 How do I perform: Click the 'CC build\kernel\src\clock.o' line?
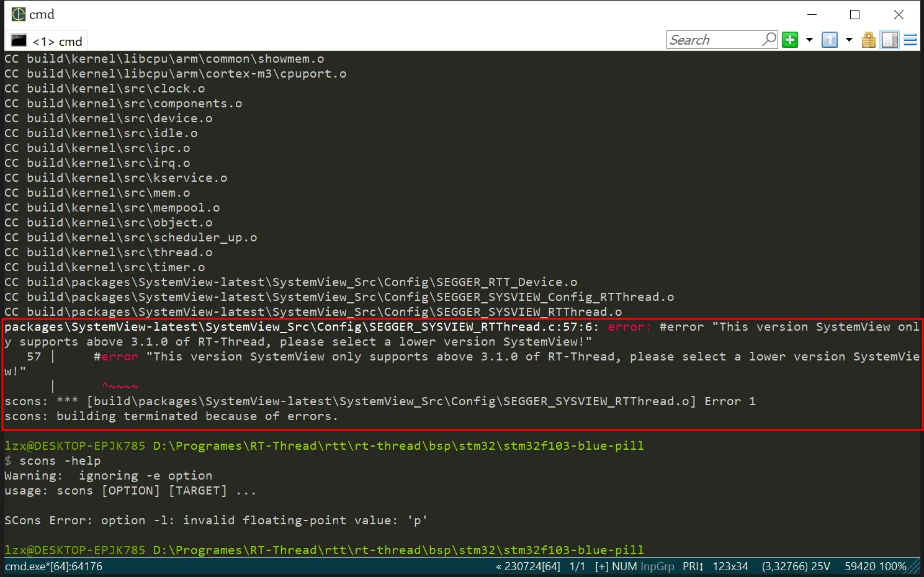[105, 89]
